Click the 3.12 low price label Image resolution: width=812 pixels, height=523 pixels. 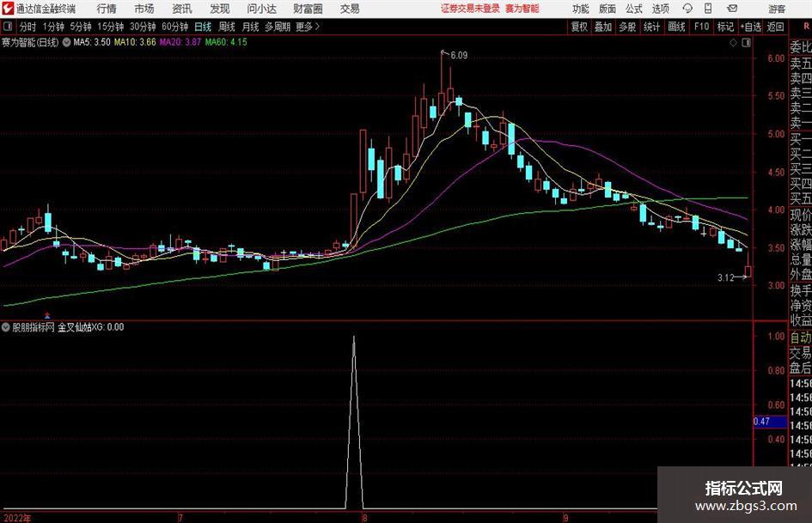(x=725, y=277)
